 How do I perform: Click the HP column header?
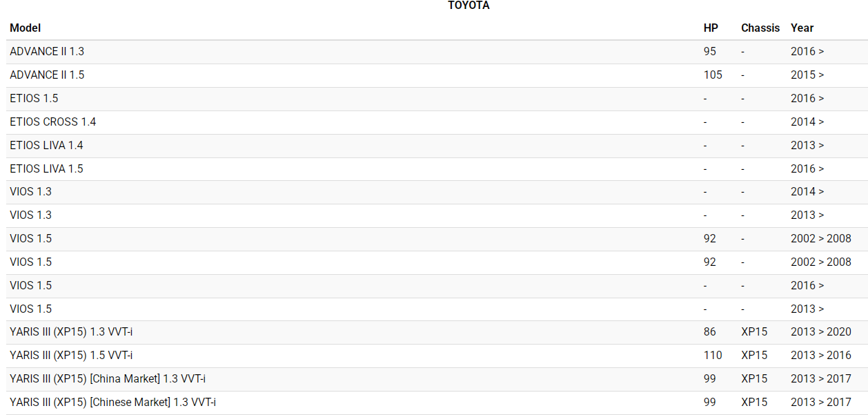coord(711,28)
